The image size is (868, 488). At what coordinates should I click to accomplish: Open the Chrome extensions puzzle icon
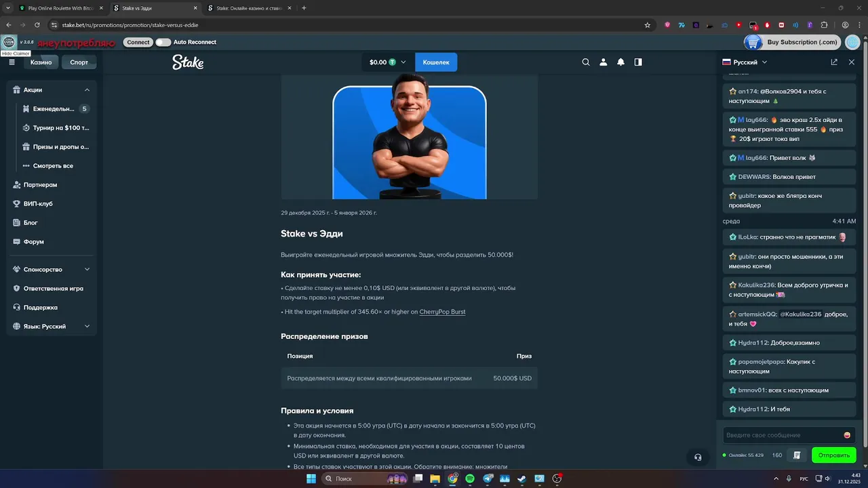(824, 25)
